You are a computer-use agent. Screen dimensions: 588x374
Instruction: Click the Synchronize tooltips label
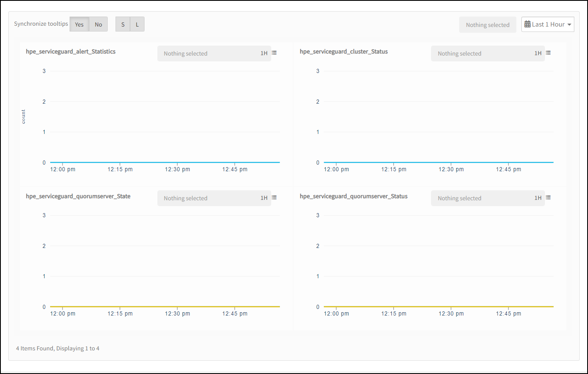click(41, 24)
